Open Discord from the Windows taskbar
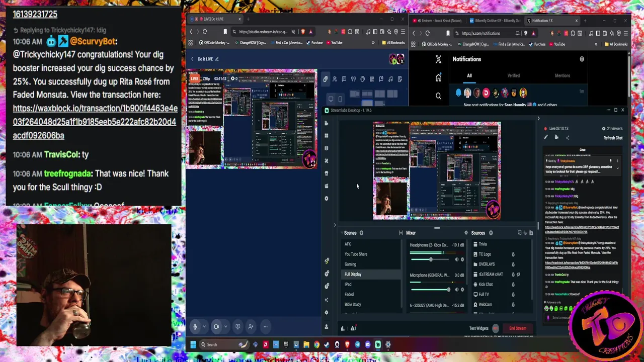The image size is (644, 362). (367, 344)
